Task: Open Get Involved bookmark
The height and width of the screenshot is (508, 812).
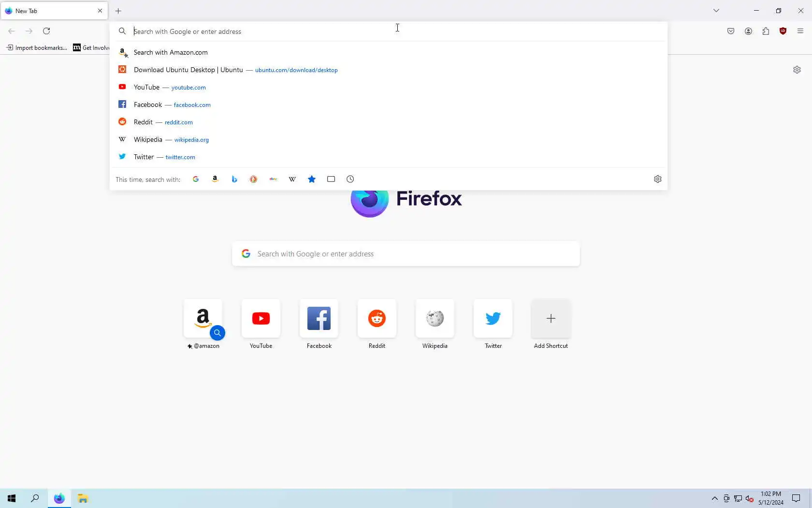Action: coord(91,47)
